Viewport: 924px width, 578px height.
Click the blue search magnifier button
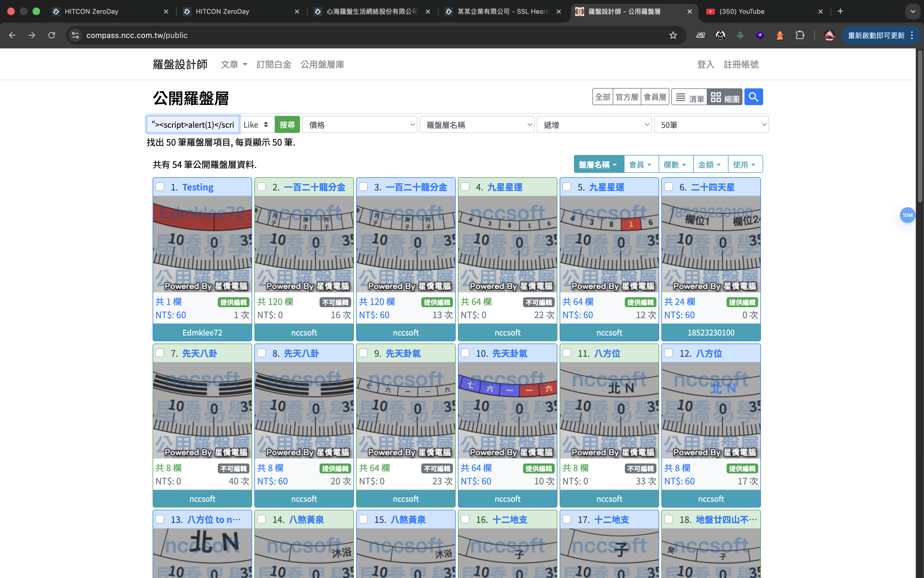753,97
